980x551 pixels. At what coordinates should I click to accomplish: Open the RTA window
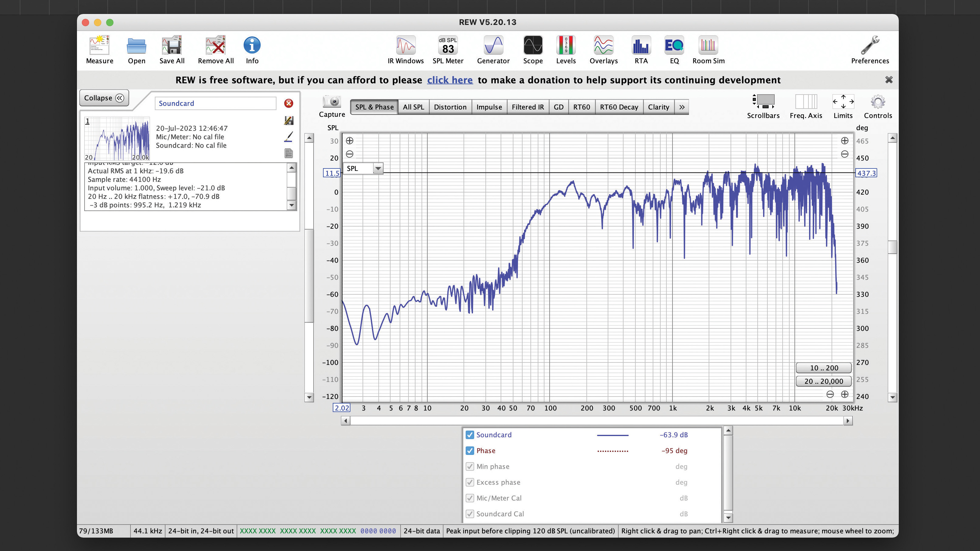click(x=641, y=50)
